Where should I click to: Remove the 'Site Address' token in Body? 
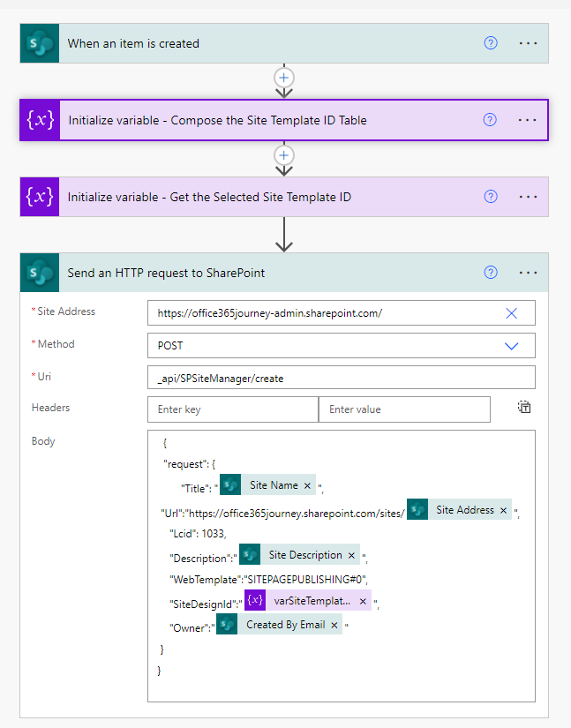[503, 510]
